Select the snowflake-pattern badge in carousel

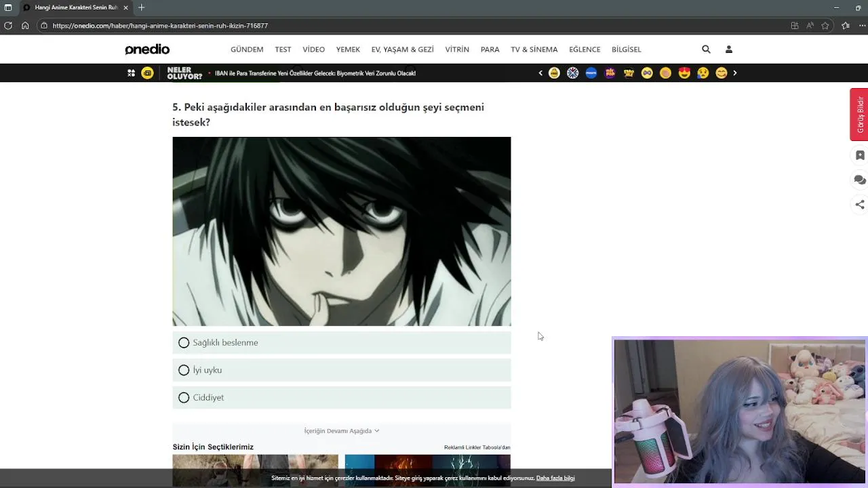(x=573, y=73)
